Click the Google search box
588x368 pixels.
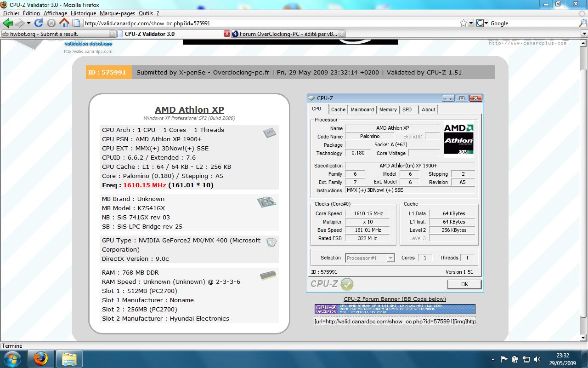tap(533, 23)
